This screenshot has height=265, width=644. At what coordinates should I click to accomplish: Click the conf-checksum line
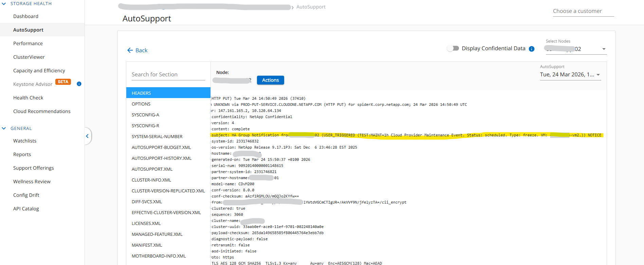pyautogui.click(x=255, y=196)
